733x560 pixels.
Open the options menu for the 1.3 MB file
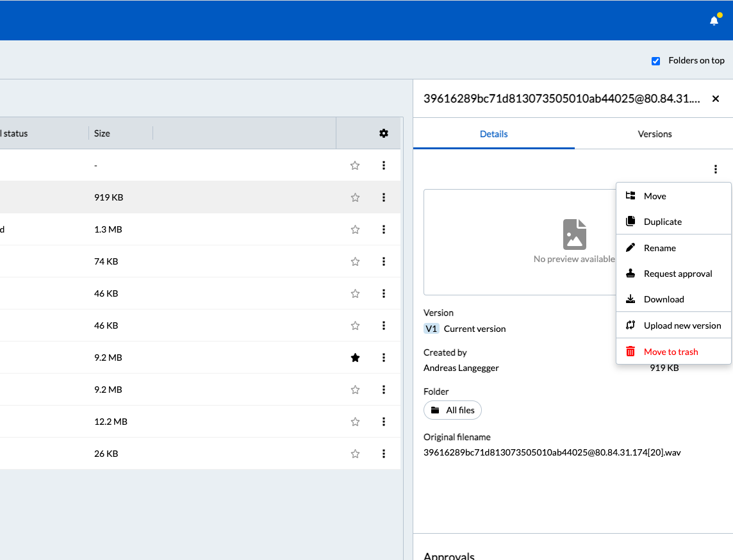point(383,229)
